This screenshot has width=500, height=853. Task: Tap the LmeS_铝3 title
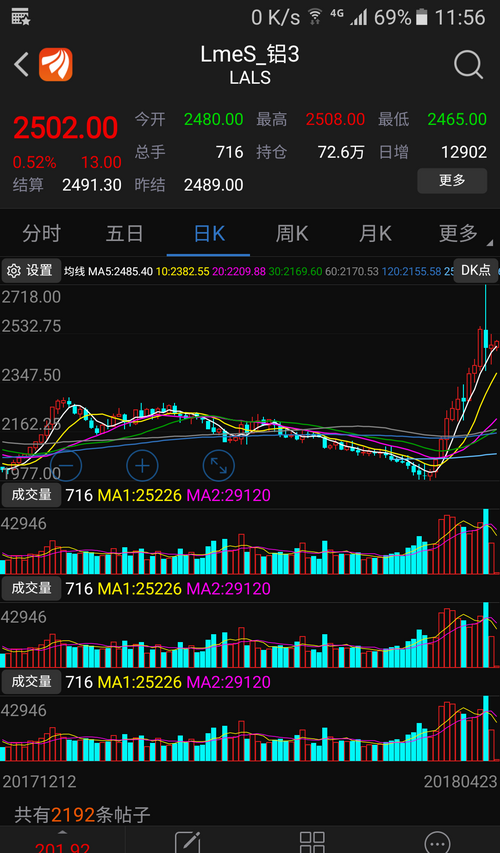250,54
